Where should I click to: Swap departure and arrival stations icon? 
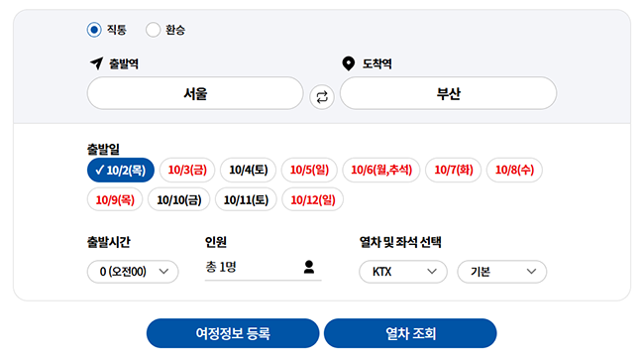pyautogui.click(x=322, y=97)
